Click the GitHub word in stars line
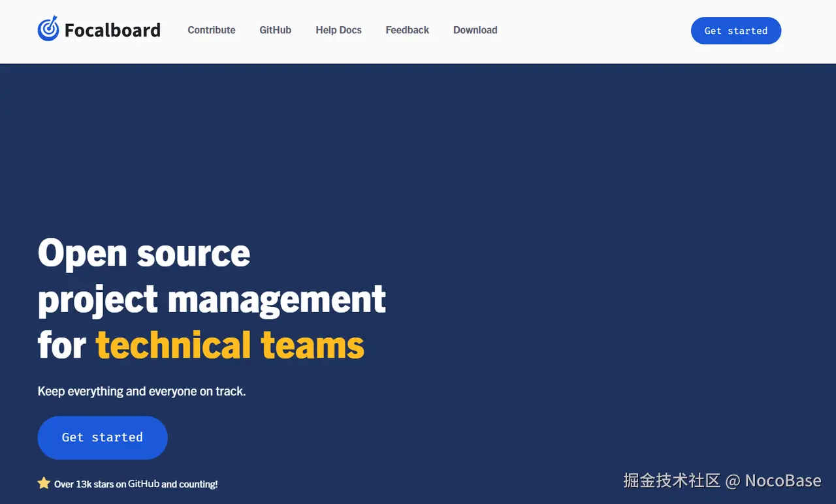Screen dimensions: 836x504 144,484
